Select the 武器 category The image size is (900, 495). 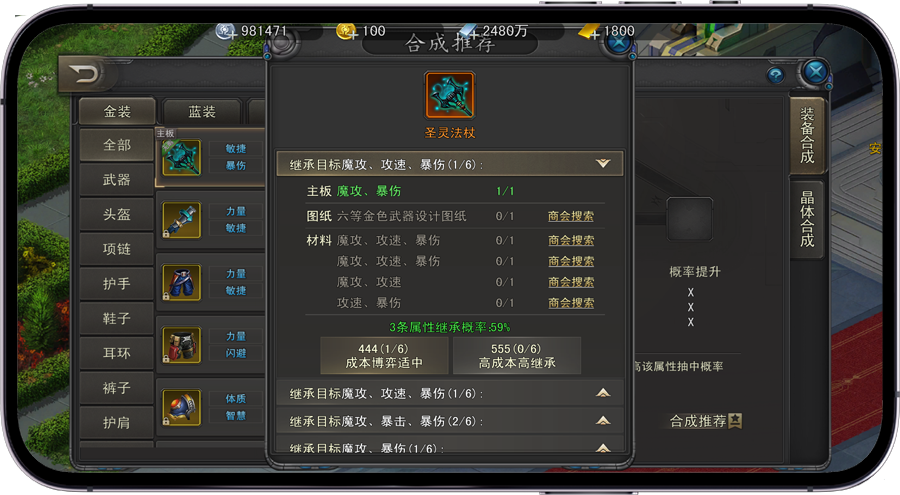coord(117,180)
